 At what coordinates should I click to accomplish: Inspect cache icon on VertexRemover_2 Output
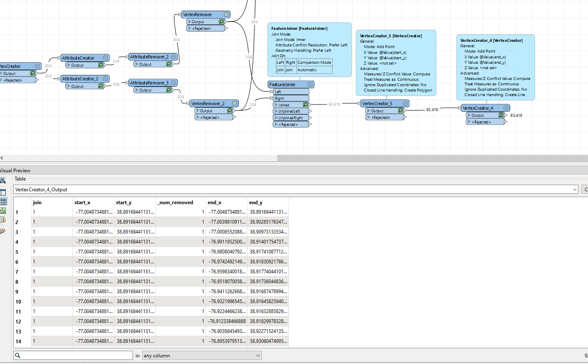click(x=230, y=111)
